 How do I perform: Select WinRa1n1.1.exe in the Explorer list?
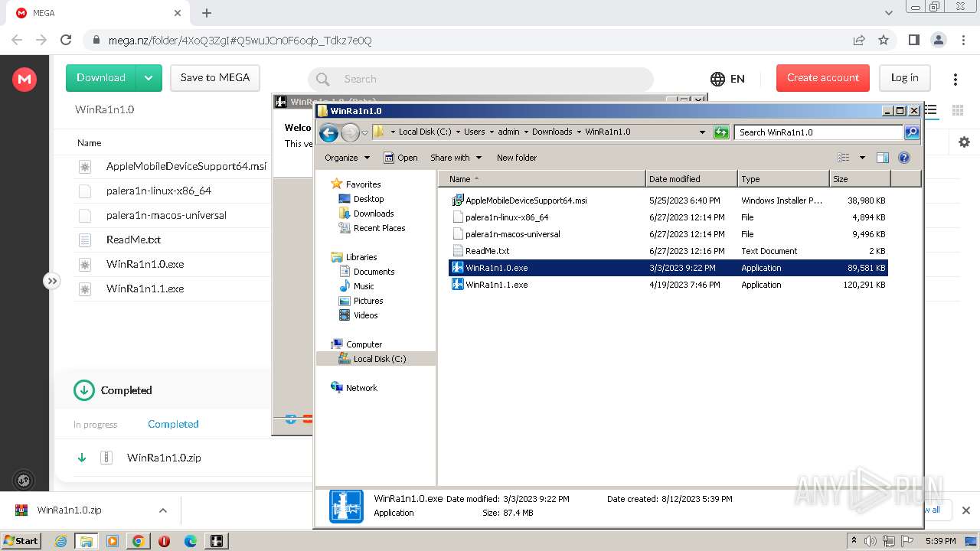pos(496,285)
